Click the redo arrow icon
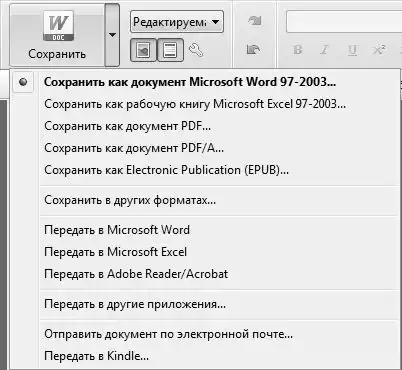 pyautogui.click(x=255, y=21)
